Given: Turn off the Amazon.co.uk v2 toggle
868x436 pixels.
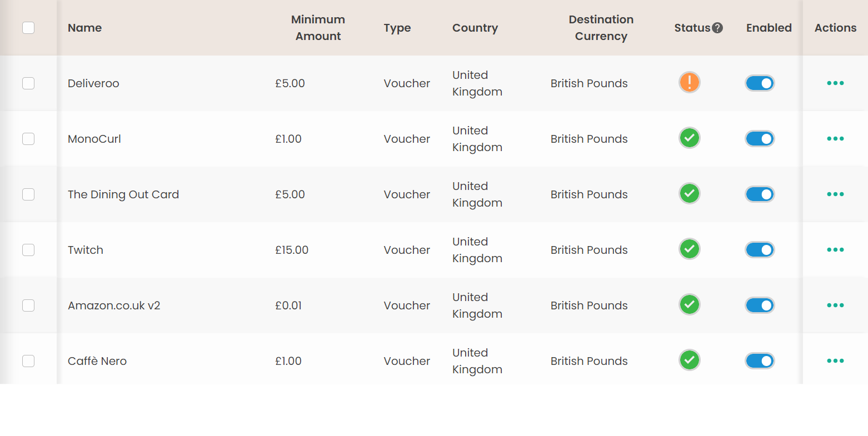Looking at the screenshot, I should pyautogui.click(x=760, y=305).
